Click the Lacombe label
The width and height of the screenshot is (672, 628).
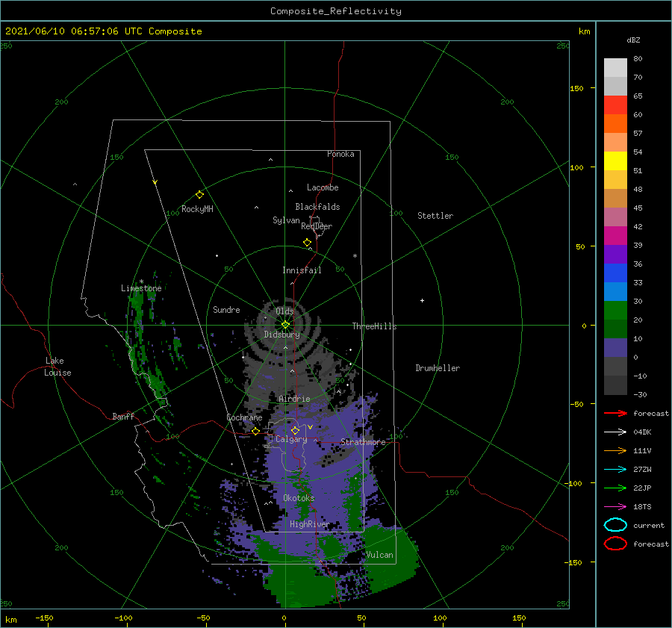coord(323,187)
